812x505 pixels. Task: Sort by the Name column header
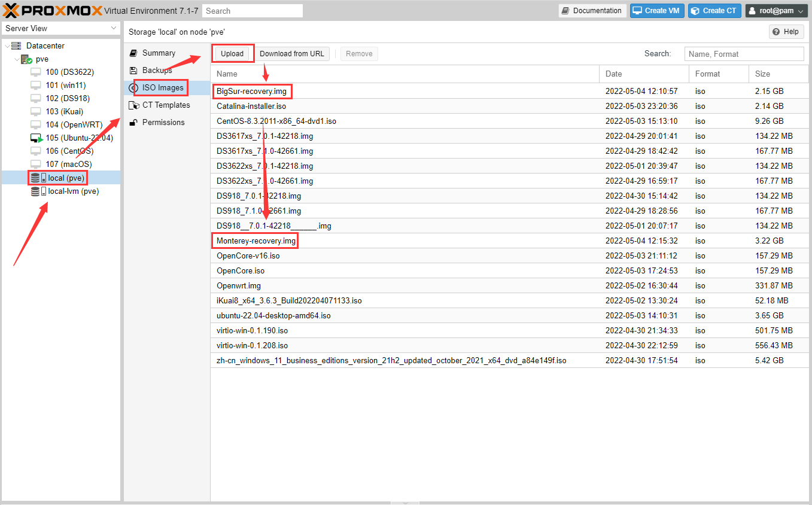coord(405,74)
